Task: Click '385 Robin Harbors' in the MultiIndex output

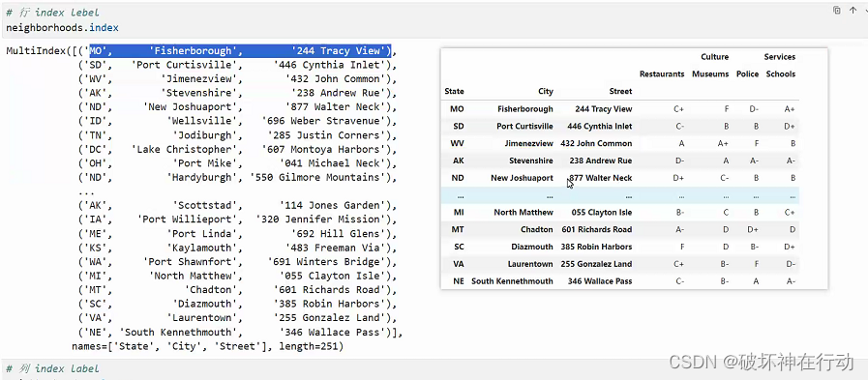Action: click(329, 304)
